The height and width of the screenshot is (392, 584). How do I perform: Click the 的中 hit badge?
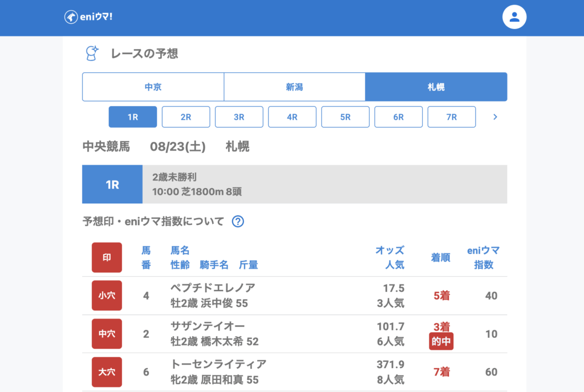click(x=441, y=342)
